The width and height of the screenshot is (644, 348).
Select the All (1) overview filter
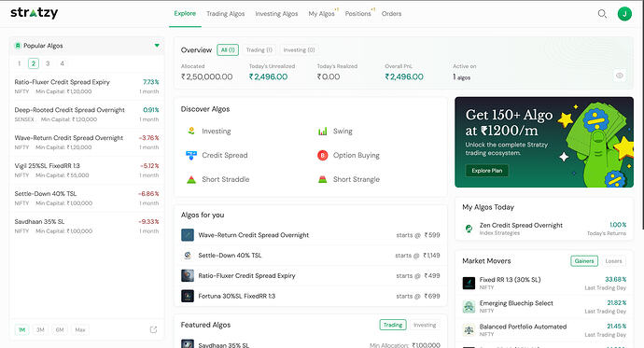[x=228, y=50]
